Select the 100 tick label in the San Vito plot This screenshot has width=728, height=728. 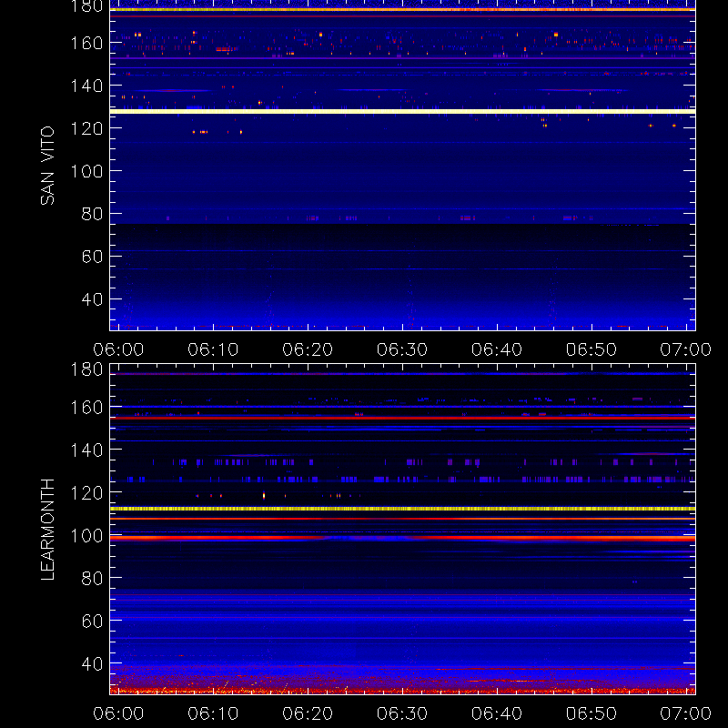(86, 171)
